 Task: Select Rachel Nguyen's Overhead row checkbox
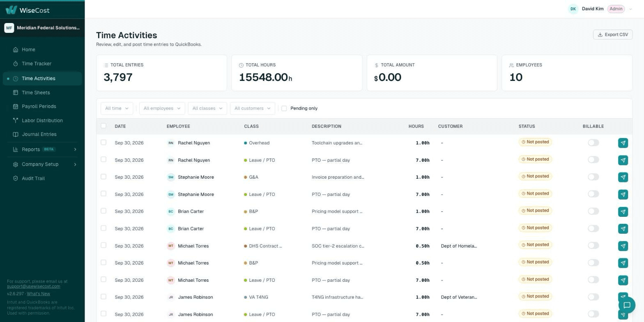[103, 143]
